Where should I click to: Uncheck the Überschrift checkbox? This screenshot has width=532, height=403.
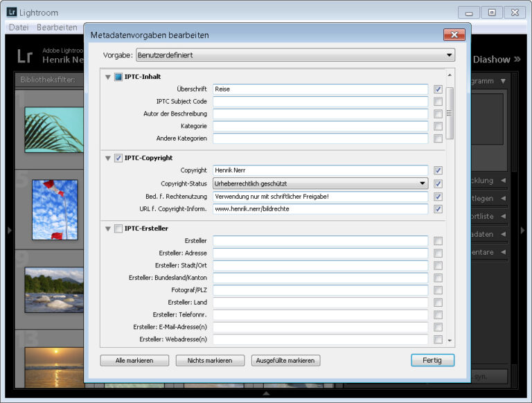click(438, 89)
